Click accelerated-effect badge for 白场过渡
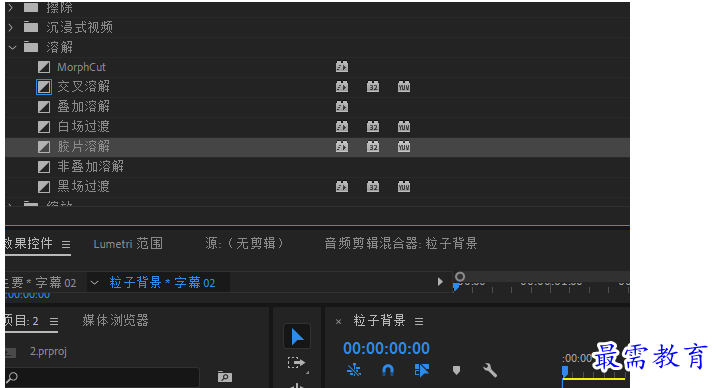The height and width of the screenshot is (388, 716). (342, 126)
